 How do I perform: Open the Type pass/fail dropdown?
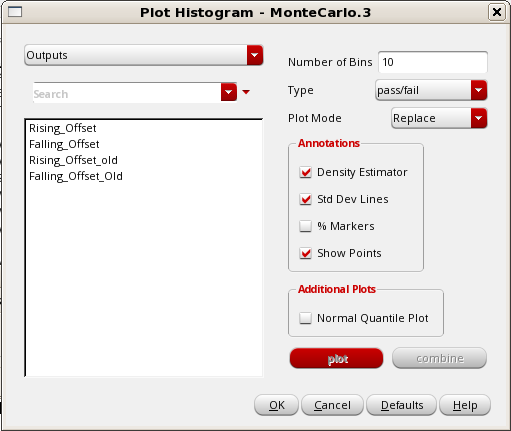pyautogui.click(x=431, y=90)
